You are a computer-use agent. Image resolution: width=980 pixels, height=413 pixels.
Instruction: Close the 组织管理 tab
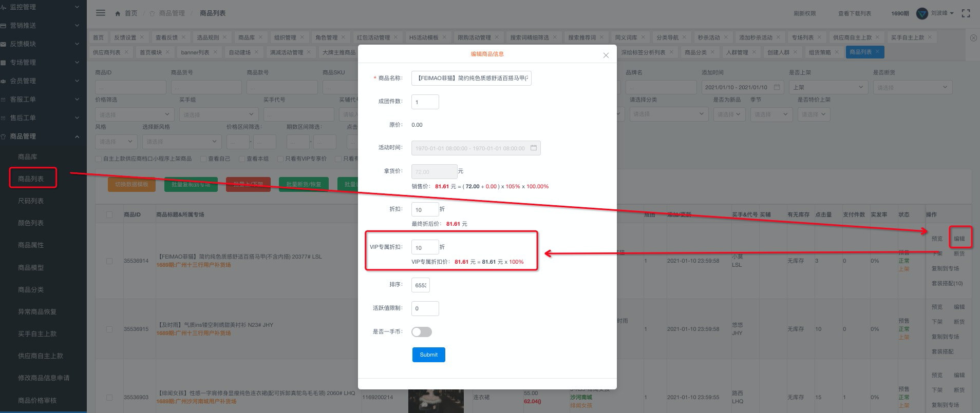pos(302,37)
